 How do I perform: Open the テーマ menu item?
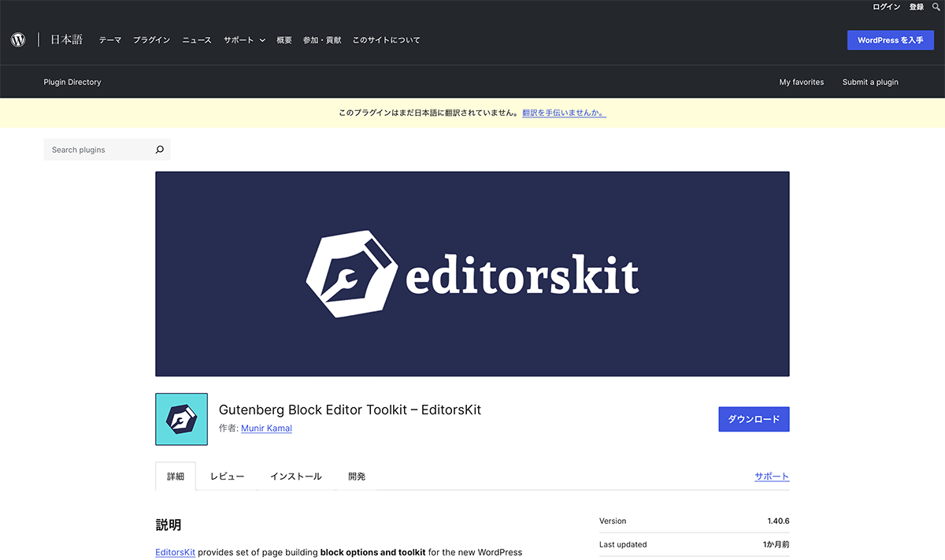(x=110, y=40)
